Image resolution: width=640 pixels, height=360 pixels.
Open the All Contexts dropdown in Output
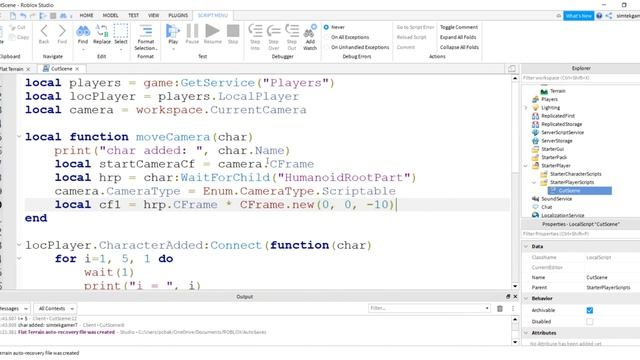(56, 309)
